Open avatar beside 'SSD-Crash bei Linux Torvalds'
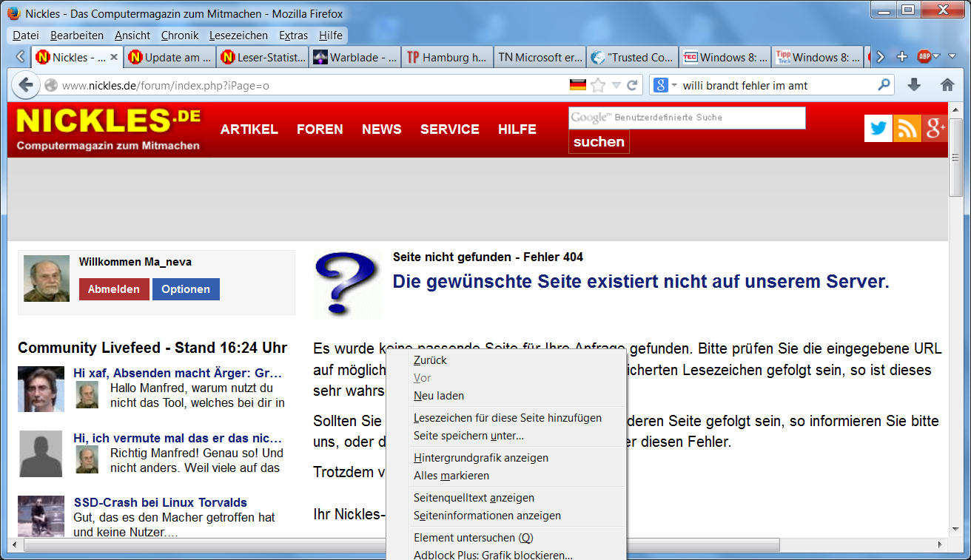Screen dimensions: 971x560 [41, 516]
